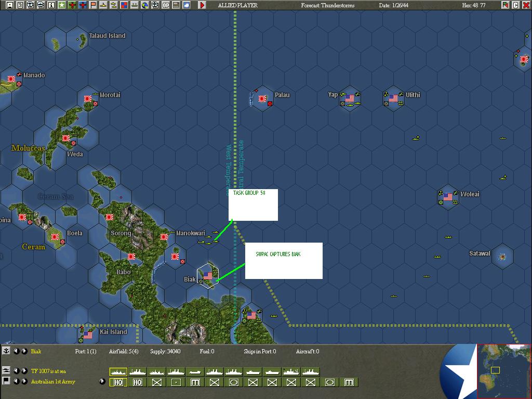Select the Japanese flag near Weda
Image resolution: width=532 pixels, height=399 pixels.
point(66,138)
